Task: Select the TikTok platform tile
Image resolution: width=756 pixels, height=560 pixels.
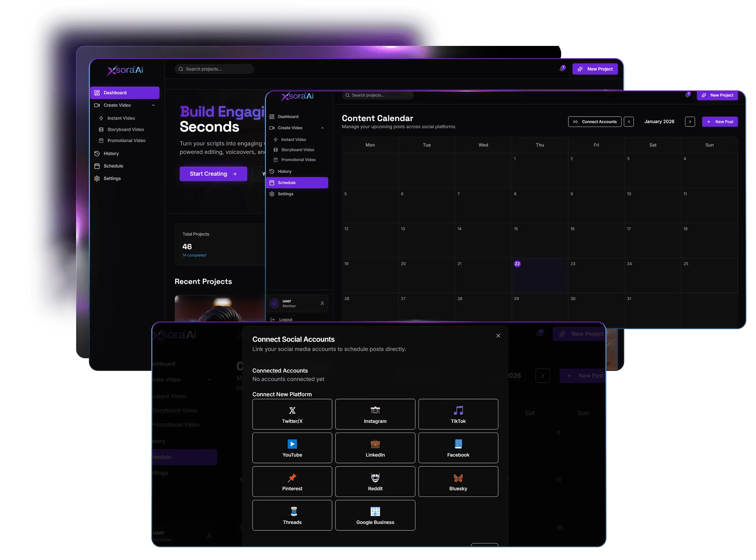Action: (x=458, y=414)
